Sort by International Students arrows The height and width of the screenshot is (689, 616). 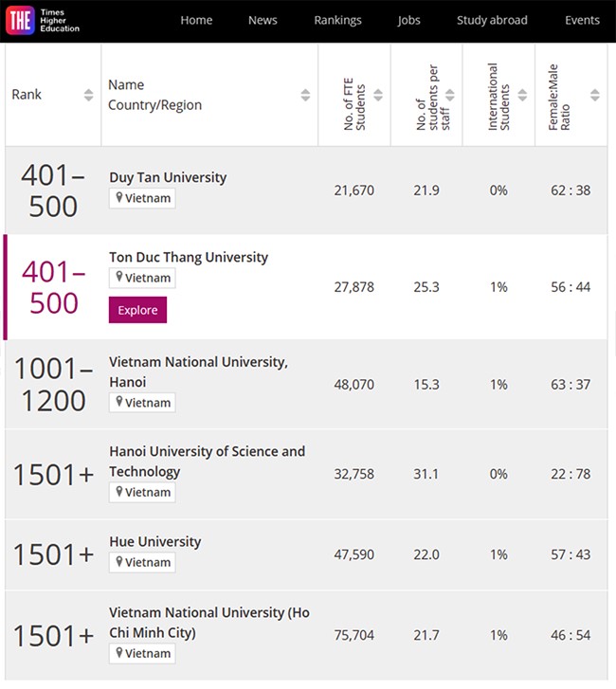(x=522, y=95)
